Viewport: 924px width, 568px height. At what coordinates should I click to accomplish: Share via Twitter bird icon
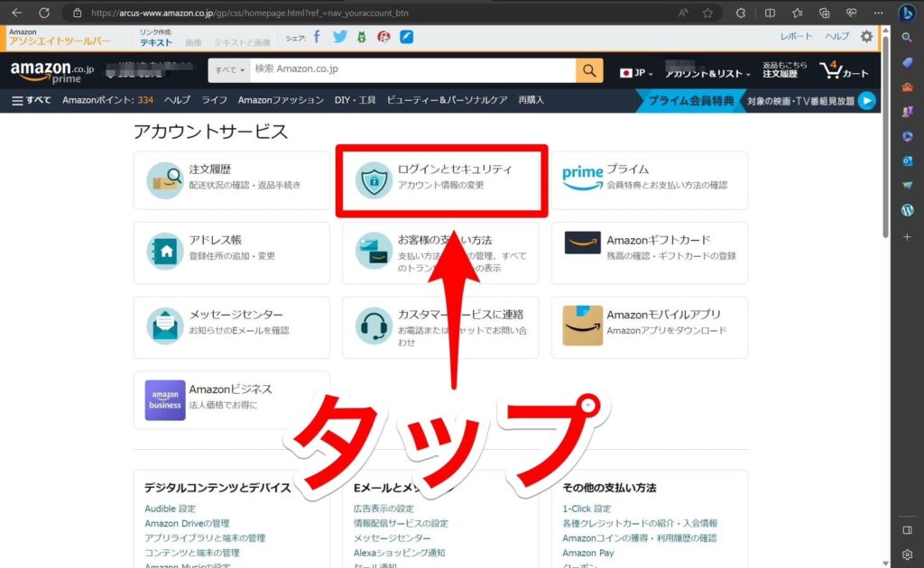pos(339,36)
